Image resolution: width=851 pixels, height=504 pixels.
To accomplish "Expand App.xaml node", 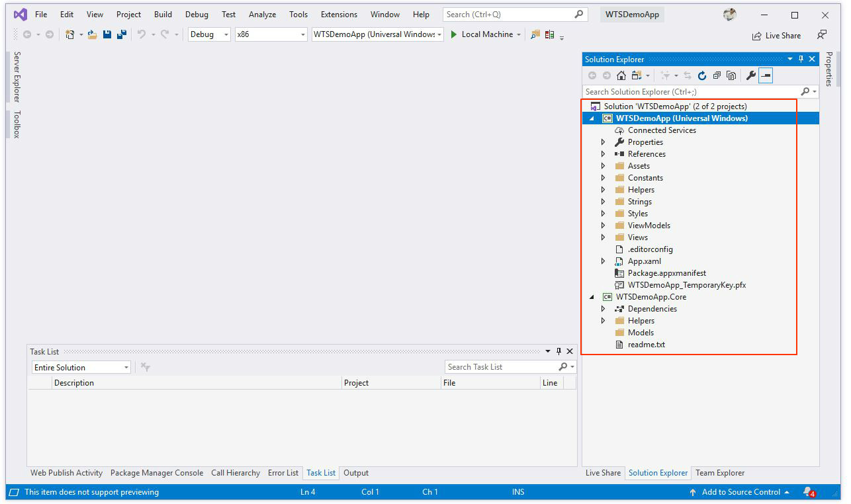I will click(x=603, y=261).
